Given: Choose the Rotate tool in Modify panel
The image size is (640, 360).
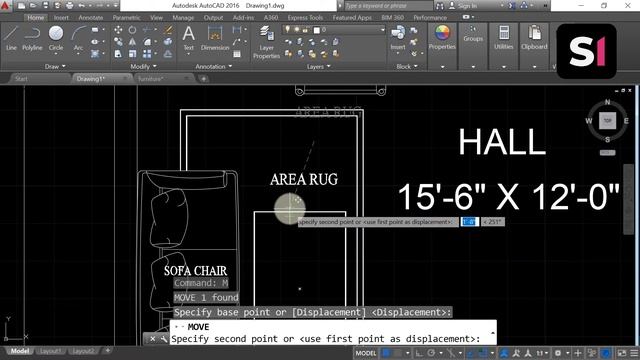Looking at the screenshot, I should [132, 30].
